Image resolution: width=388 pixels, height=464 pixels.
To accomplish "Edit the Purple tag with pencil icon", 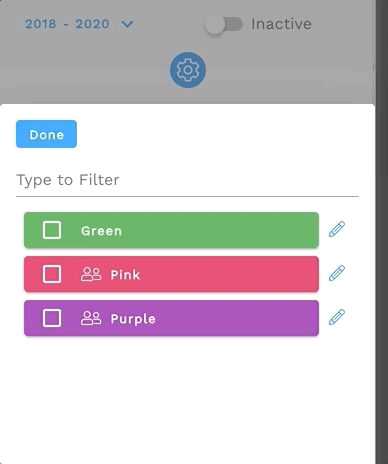I will [337, 317].
